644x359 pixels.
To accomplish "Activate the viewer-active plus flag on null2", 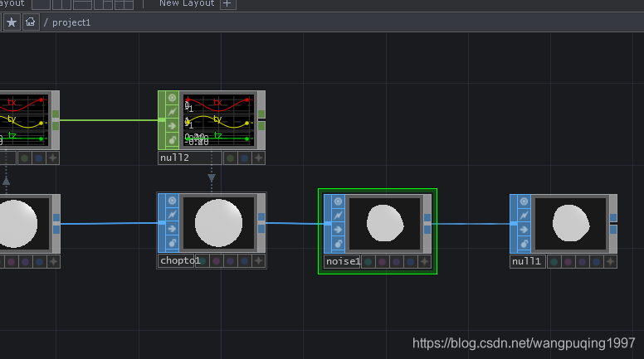I will tap(258, 158).
